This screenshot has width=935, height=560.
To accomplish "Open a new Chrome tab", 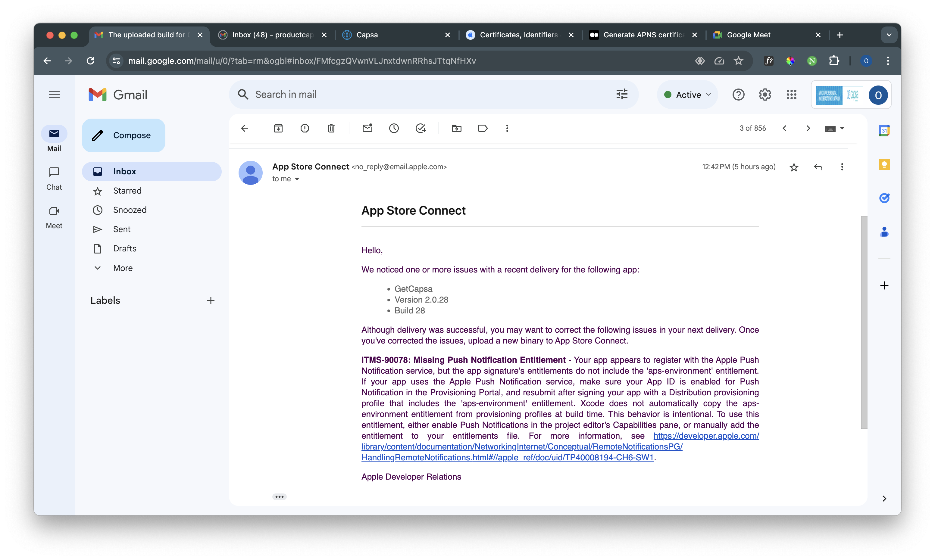I will coord(840,35).
